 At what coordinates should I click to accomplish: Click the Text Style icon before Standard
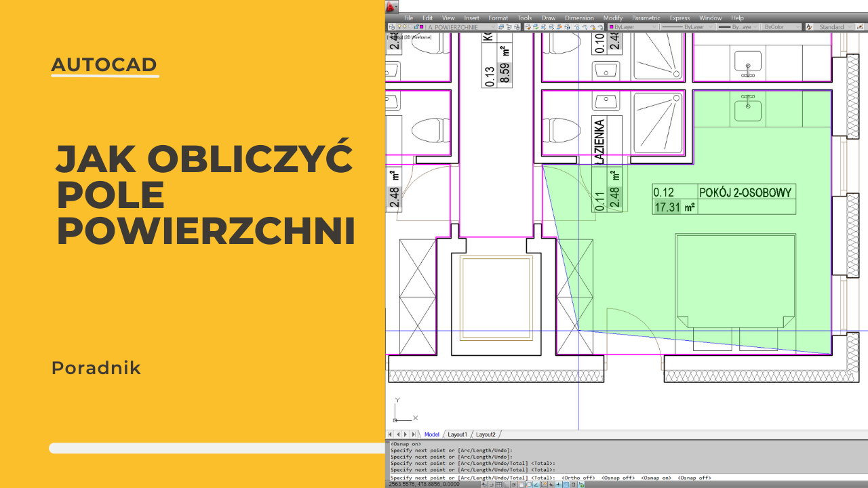(x=809, y=27)
